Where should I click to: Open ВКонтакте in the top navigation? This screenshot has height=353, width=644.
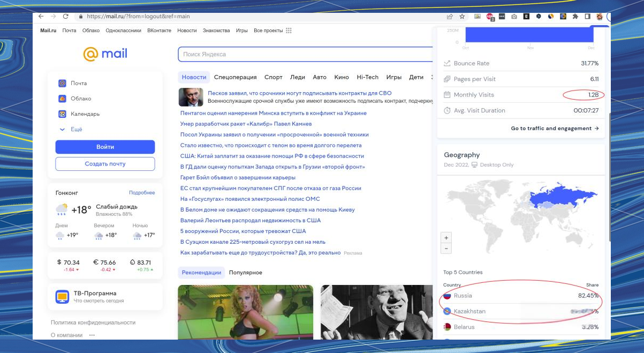pyautogui.click(x=160, y=31)
